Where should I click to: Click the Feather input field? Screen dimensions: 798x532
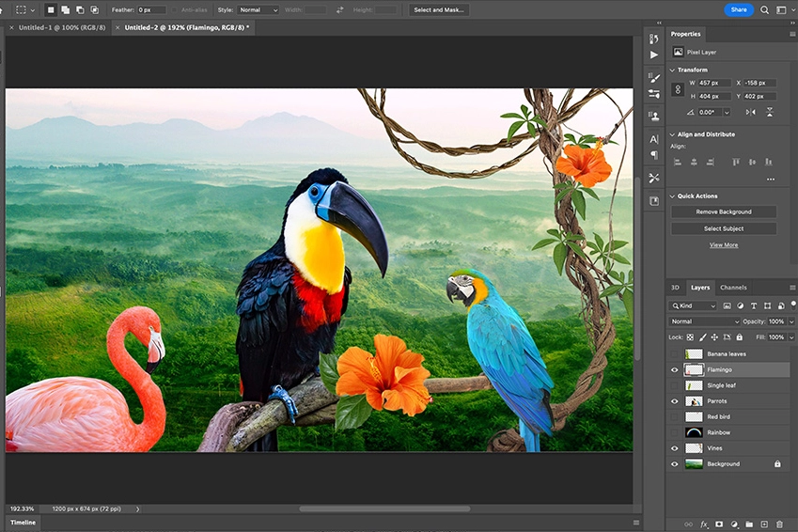(151, 9)
